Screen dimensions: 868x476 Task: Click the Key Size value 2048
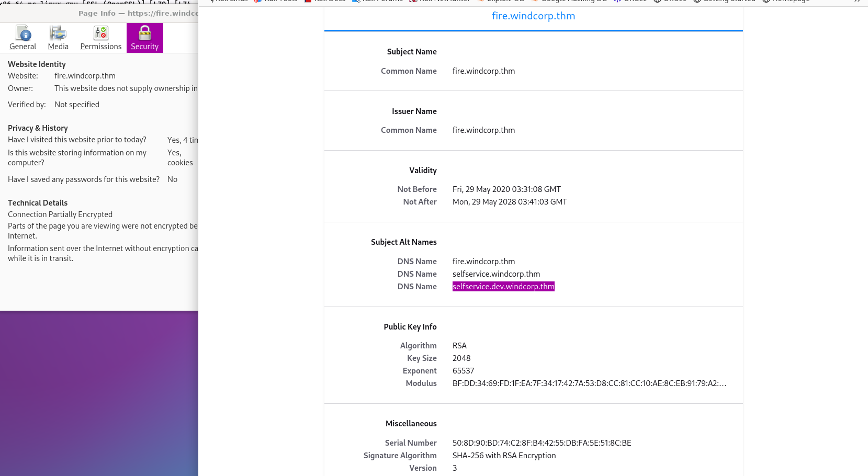461,358
